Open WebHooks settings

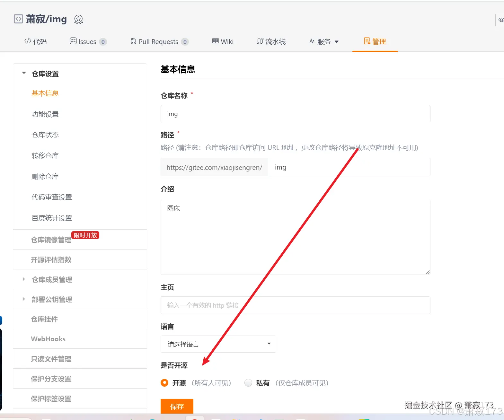(48, 339)
